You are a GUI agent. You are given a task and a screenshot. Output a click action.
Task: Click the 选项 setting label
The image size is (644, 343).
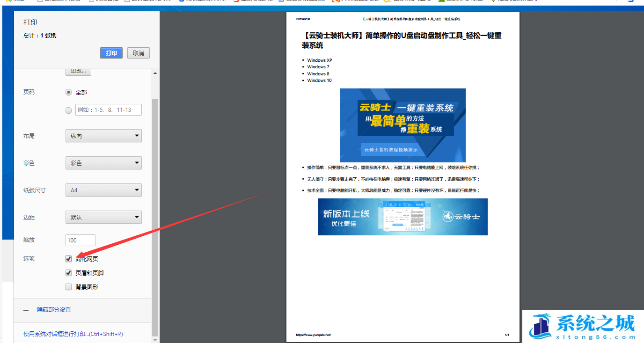pos(29,258)
